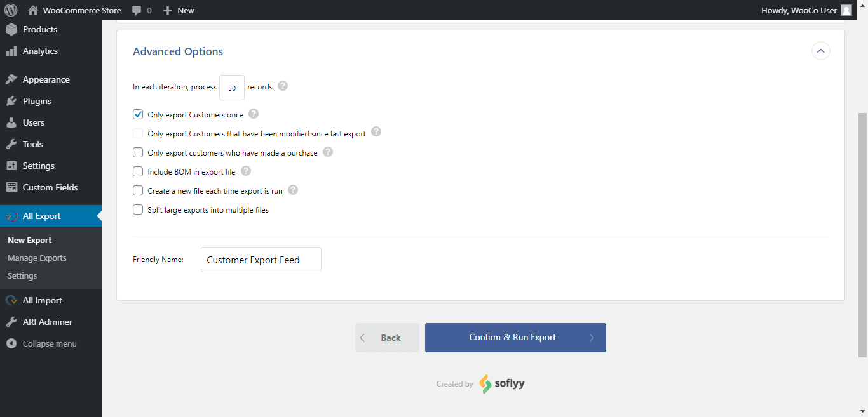Click help icon next to Only export Customers once
Viewport: 868px width, 417px height.
point(254,114)
